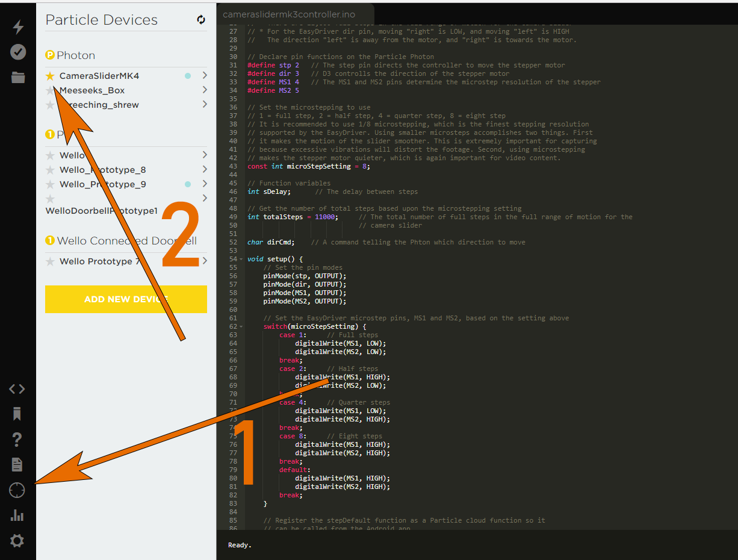Expand CameraSliderMK4 details chevron
The width and height of the screenshot is (738, 560).
point(205,75)
